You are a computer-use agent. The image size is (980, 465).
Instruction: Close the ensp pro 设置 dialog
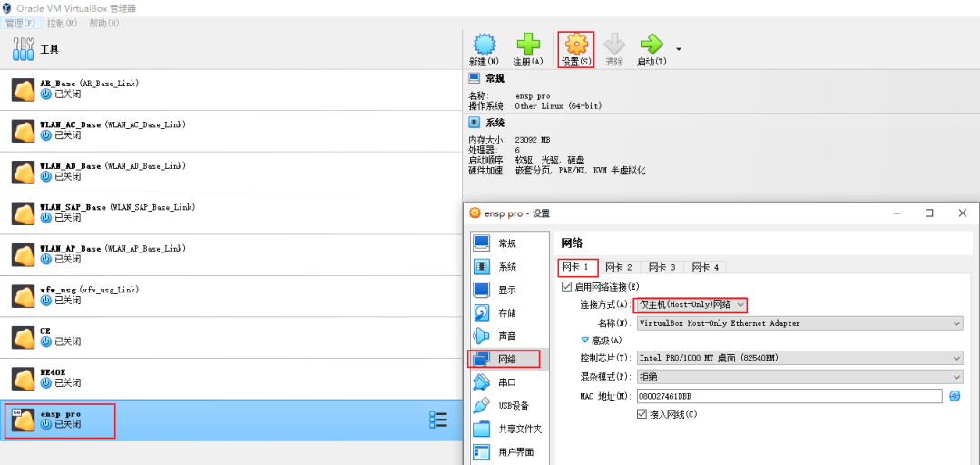[x=963, y=213]
